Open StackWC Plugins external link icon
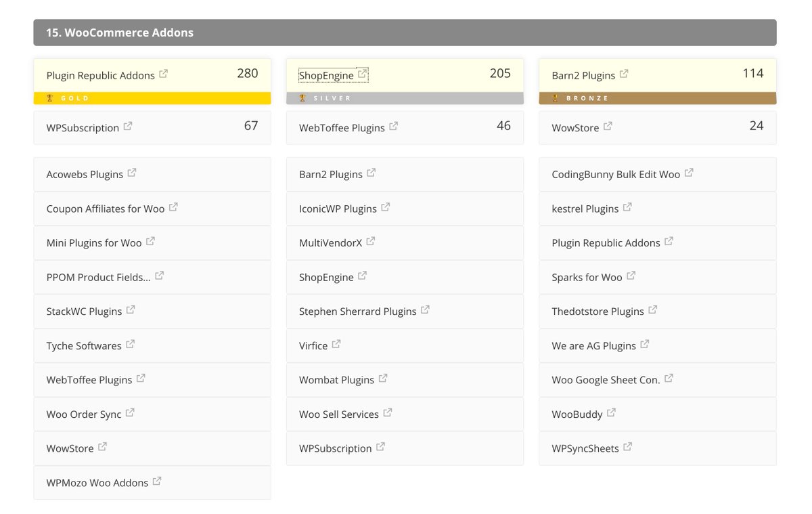812x514 pixels. (131, 310)
